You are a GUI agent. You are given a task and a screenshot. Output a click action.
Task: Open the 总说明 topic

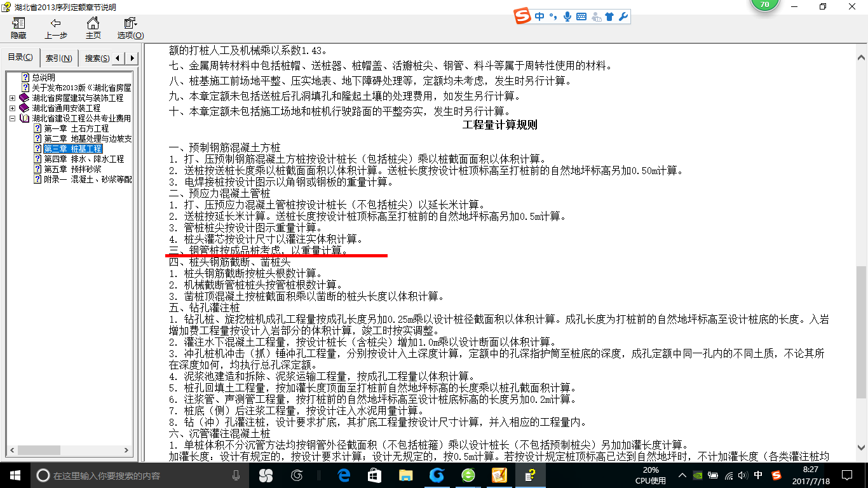(44, 78)
